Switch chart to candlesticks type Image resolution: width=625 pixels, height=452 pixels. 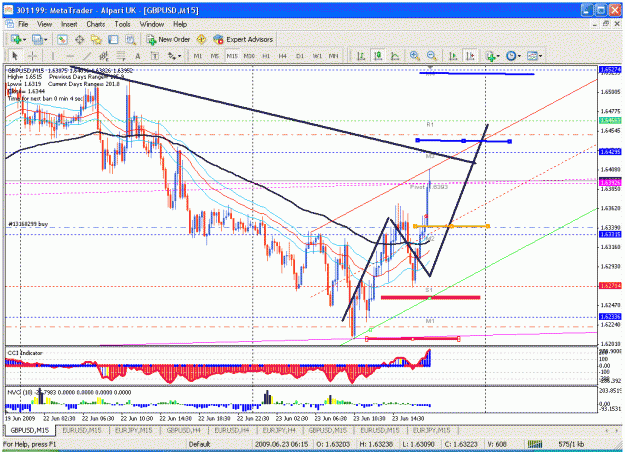378,56
